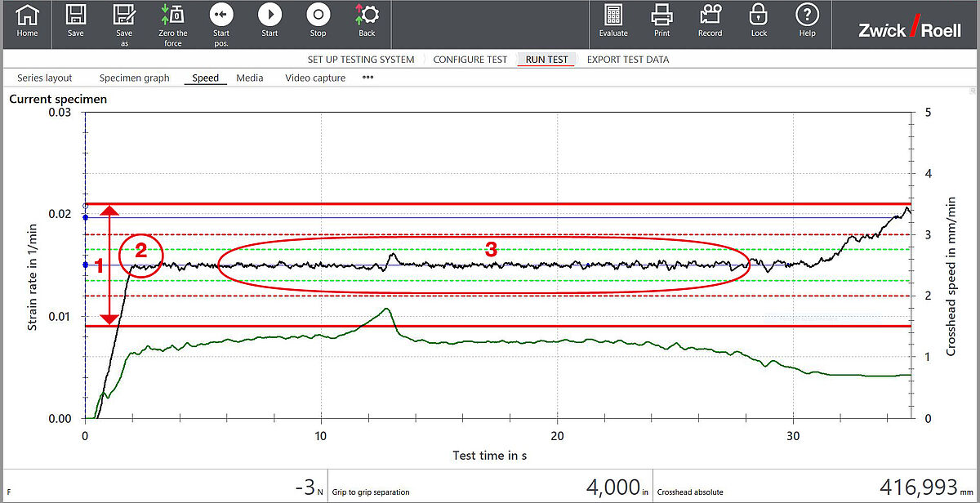Zero the force
The width and height of the screenshot is (980, 503).
point(173,24)
